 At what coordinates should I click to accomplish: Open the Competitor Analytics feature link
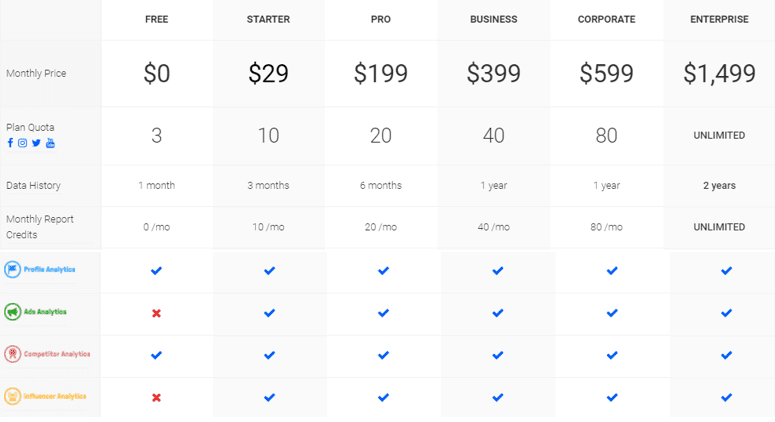pyautogui.click(x=57, y=354)
